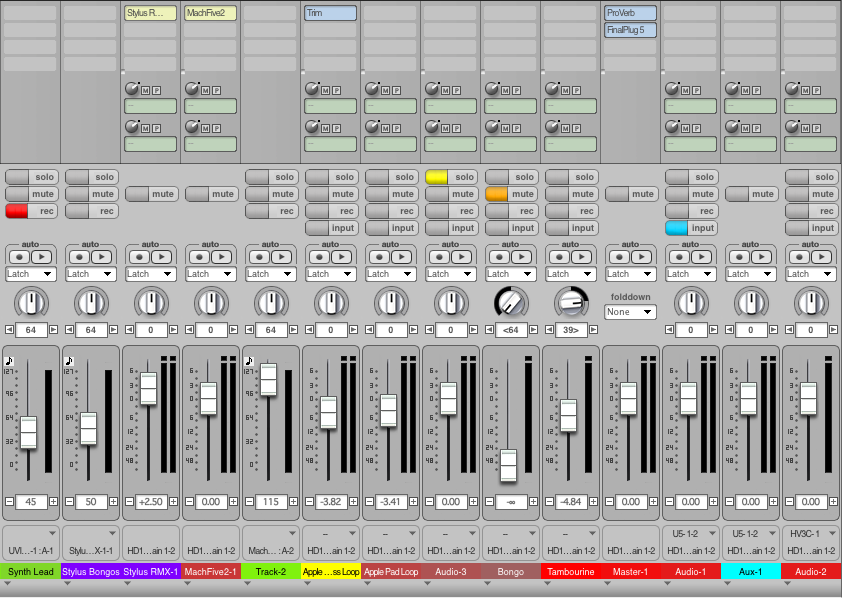This screenshot has width=842, height=598.
Task: Solo the Tambourine channel
Action: coord(571,177)
